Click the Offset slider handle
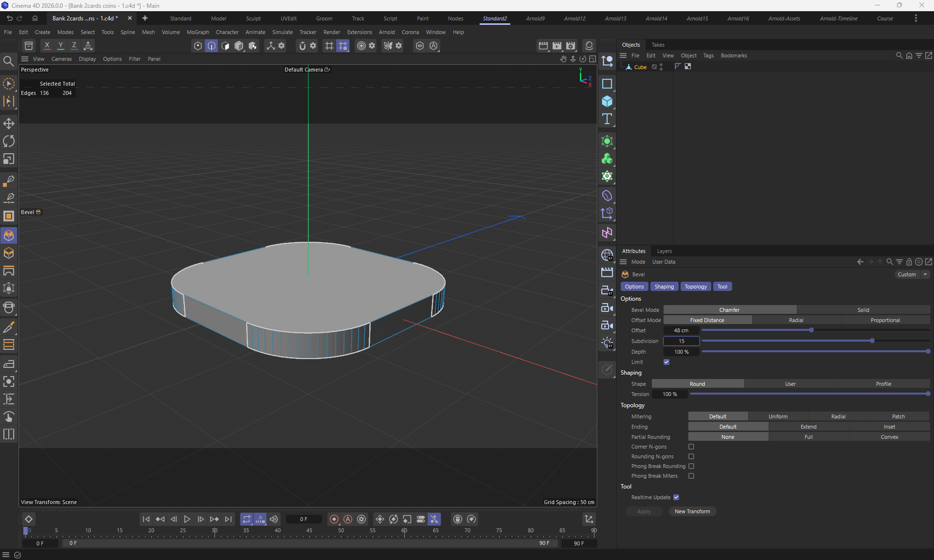Screen dimensions: 934x560 [x=811, y=330]
